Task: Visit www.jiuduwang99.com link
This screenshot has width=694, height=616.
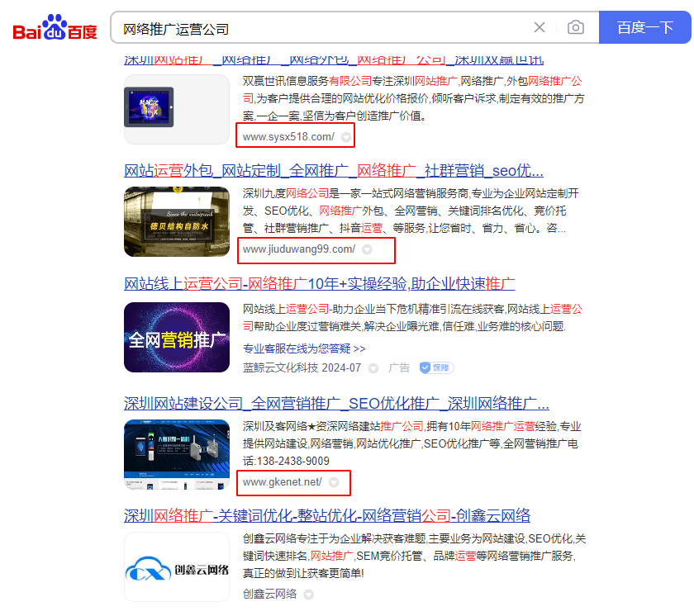Action: [299, 249]
